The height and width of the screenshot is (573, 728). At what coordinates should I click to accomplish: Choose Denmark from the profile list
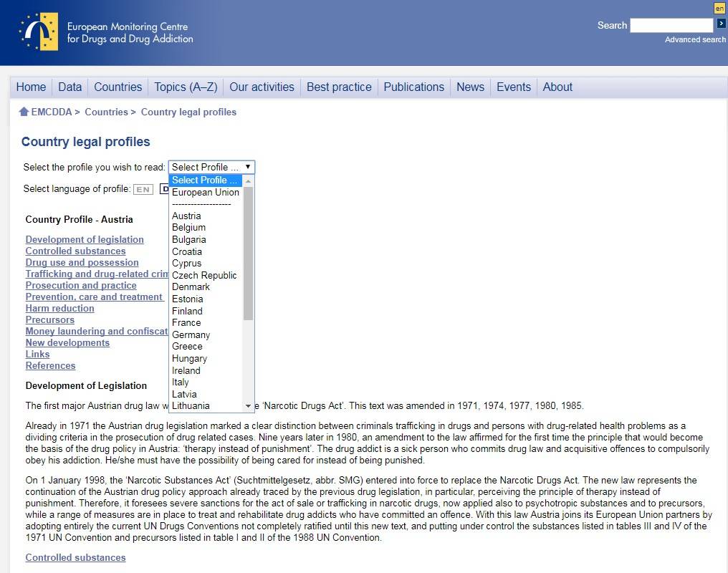point(206,286)
